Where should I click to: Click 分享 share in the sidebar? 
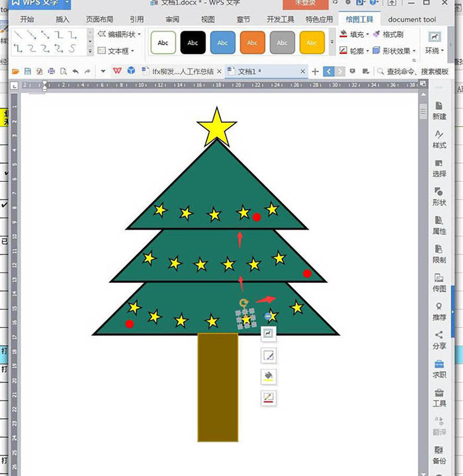tap(439, 340)
